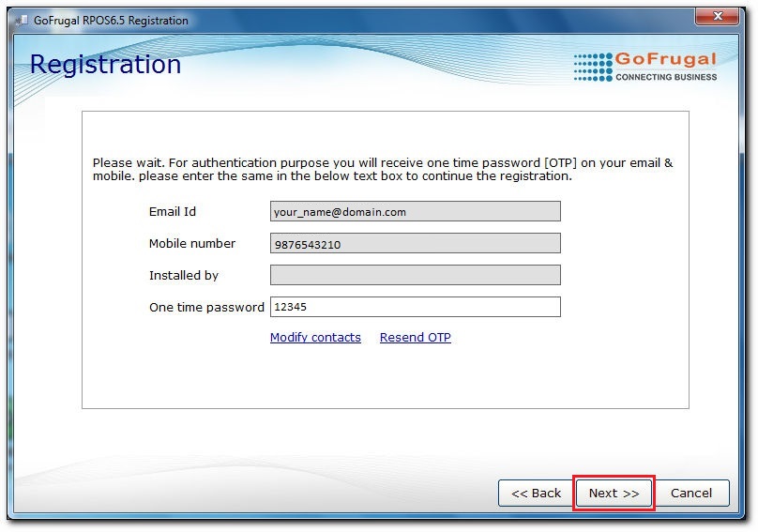758x532 pixels.
Task: Click the One time password label
Action: pyautogui.click(x=206, y=307)
